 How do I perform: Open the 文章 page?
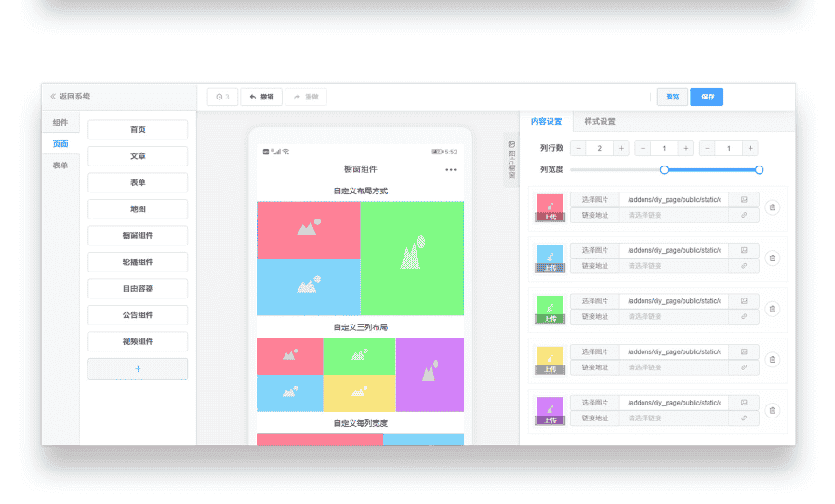138,156
